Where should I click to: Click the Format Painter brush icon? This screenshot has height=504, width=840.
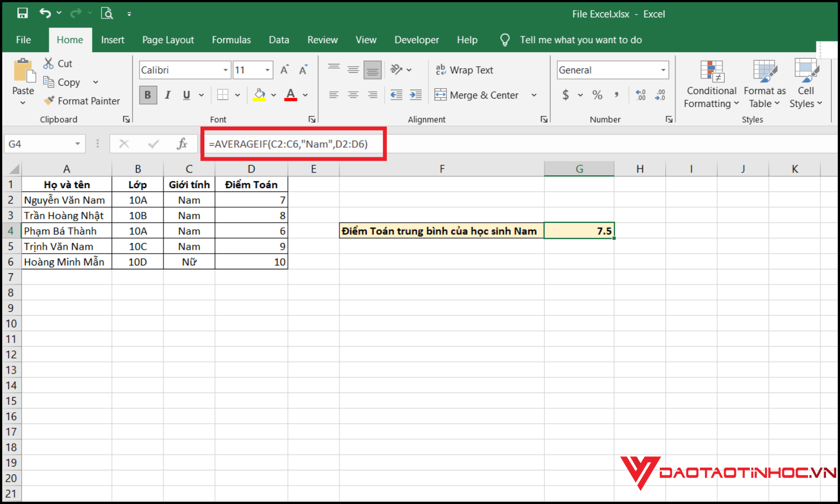point(49,101)
